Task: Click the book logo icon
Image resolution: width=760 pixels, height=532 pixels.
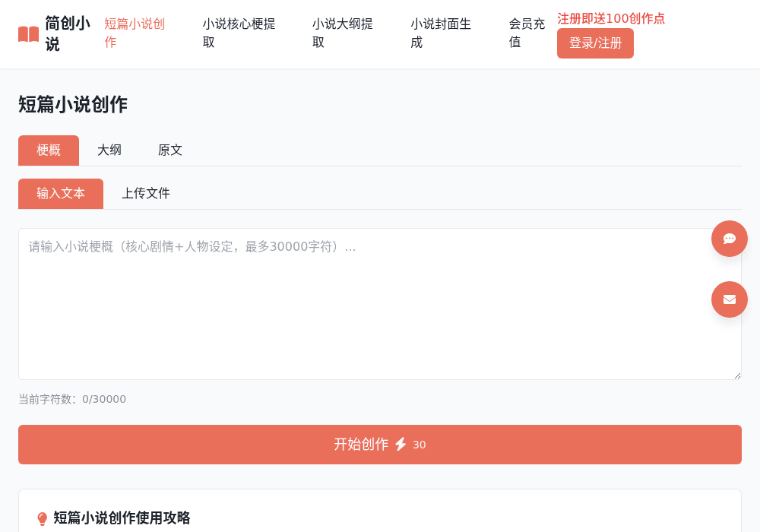Action: pyautogui.click(x=29, y=34)
